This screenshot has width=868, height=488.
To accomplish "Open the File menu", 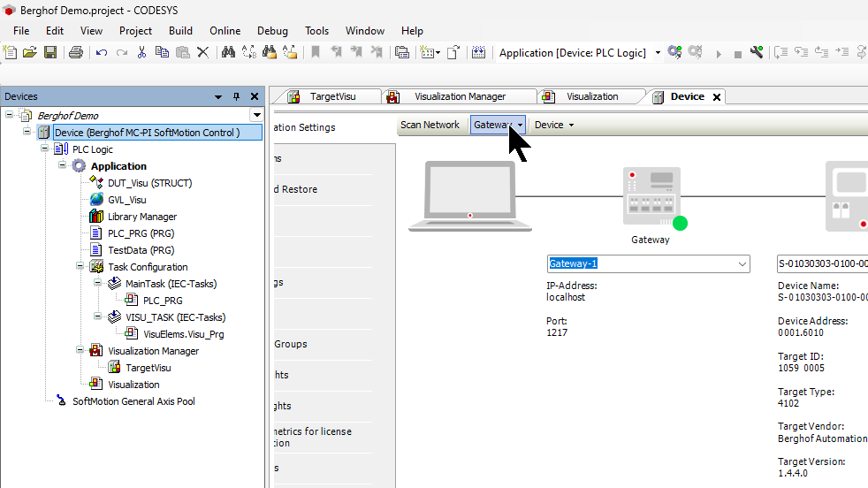I will (x=21, y=31).
